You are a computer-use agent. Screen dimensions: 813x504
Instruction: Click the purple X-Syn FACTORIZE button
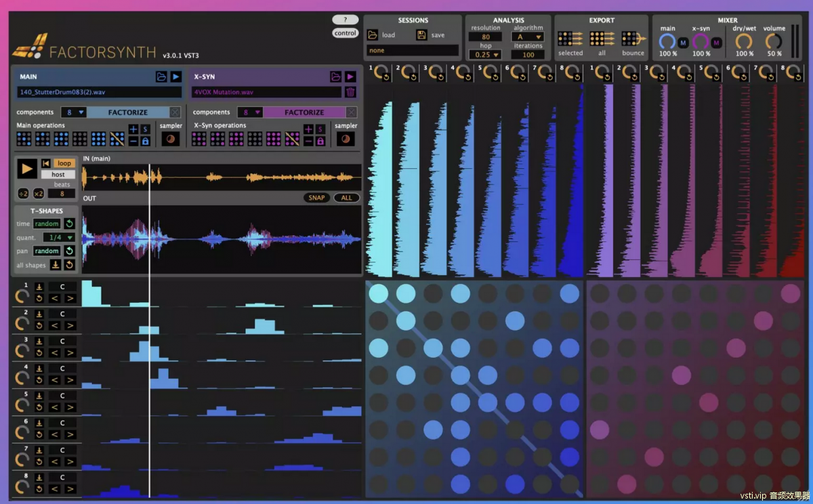pyautogui.click(x=304, y=112)
